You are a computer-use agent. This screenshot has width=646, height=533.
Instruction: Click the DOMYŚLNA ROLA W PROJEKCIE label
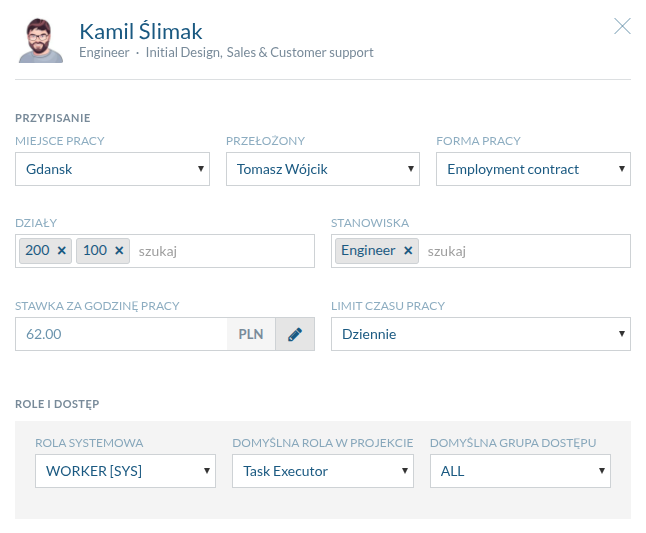point(323,443)
